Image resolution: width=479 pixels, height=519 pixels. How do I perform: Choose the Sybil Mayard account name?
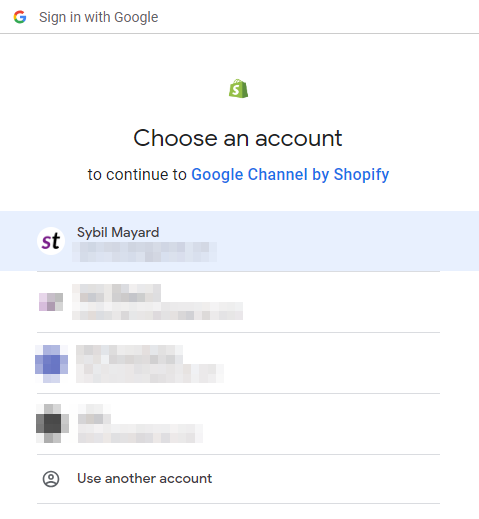coord(118,232)
